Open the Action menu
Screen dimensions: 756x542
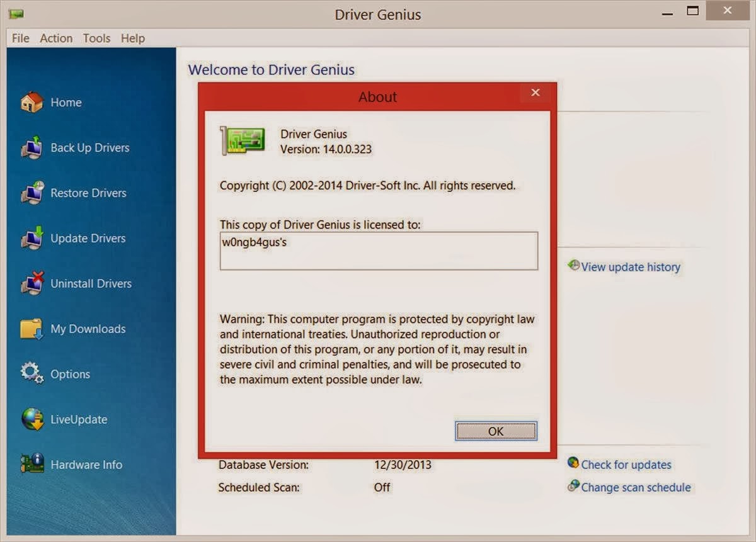56,38
